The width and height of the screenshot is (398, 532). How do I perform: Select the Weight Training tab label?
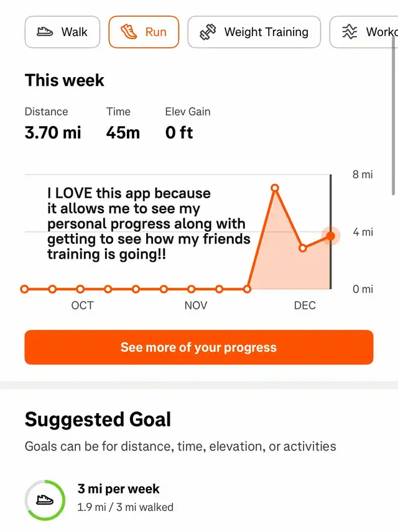[266, 32]
